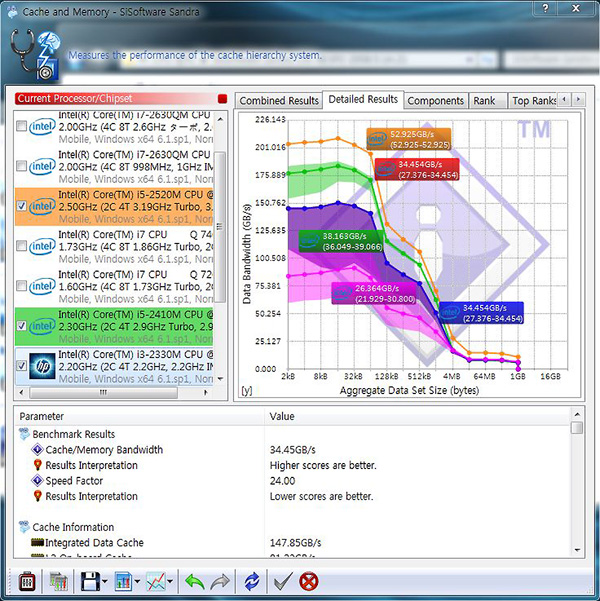This screenshot has height=601, width=600.
Task: Click Intel logo on i5-2410M row
Action: [42, 326]
